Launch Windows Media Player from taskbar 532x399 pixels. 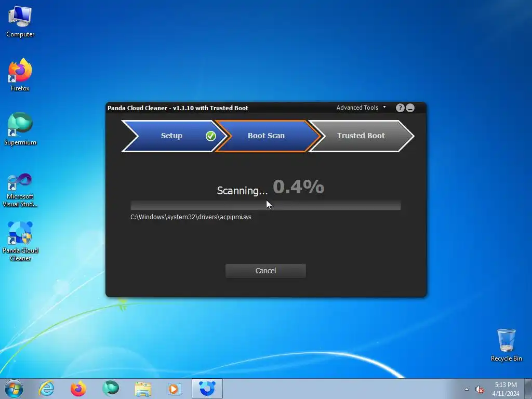(175, 389)
